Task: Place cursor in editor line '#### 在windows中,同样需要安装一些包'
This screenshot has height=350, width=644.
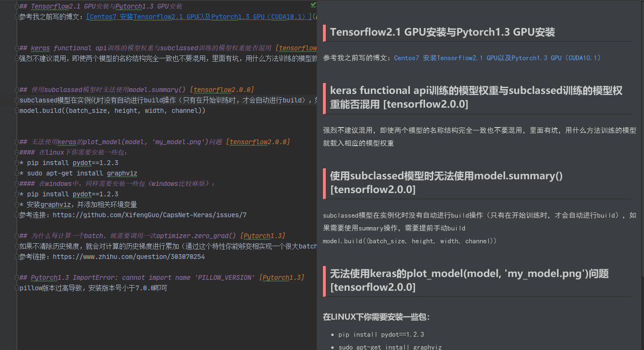Action: pyautogui.click(x=118, y=184)
